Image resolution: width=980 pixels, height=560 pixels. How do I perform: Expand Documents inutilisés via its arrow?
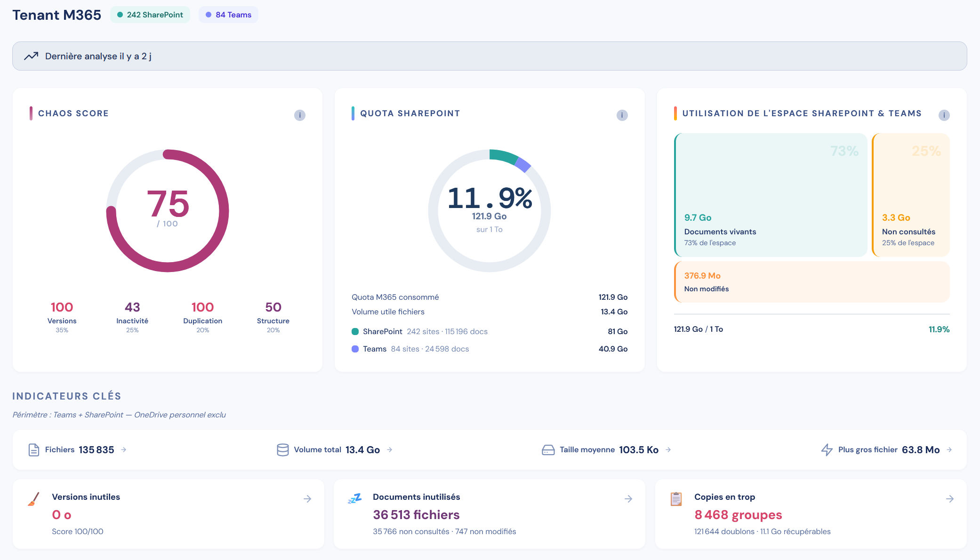tap(628, 499)
